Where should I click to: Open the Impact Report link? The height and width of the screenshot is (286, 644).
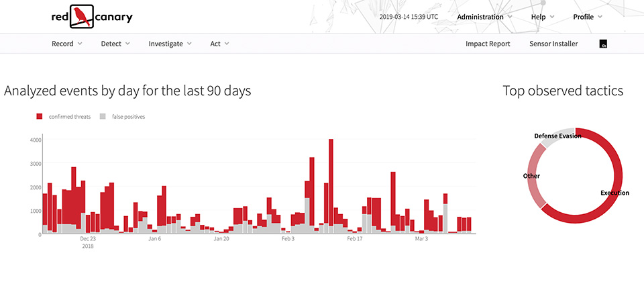click(488, 44)
